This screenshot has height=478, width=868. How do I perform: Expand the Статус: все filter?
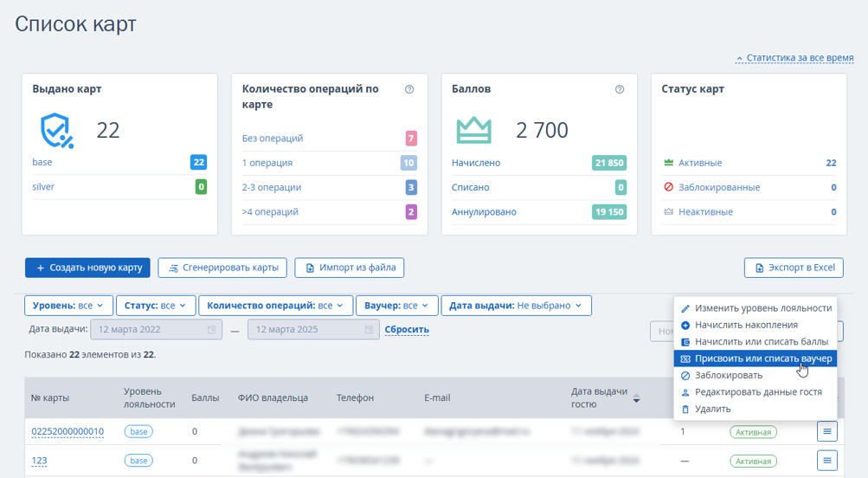click(156, 306)
